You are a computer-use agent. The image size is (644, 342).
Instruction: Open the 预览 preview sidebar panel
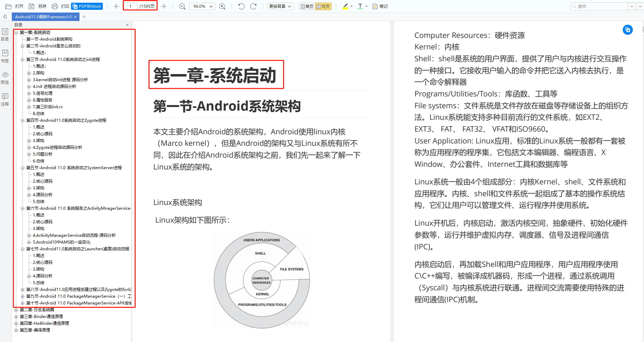click(5, 78)
